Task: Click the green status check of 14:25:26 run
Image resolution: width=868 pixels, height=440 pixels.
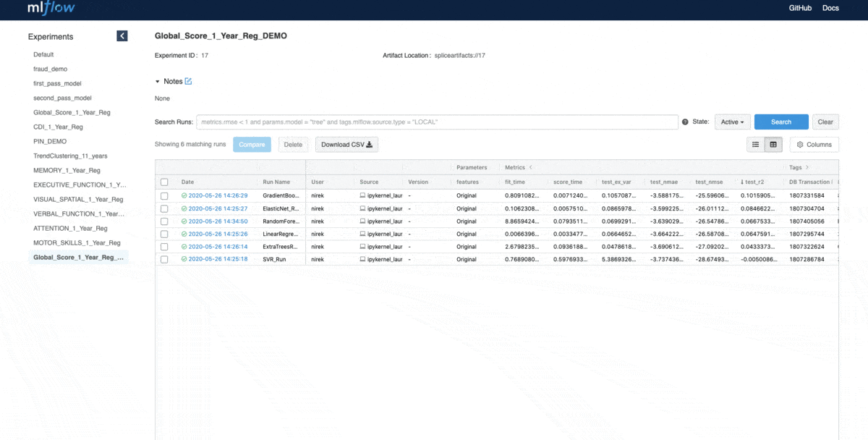Action: pyautogui.click(x=184, y=234)
